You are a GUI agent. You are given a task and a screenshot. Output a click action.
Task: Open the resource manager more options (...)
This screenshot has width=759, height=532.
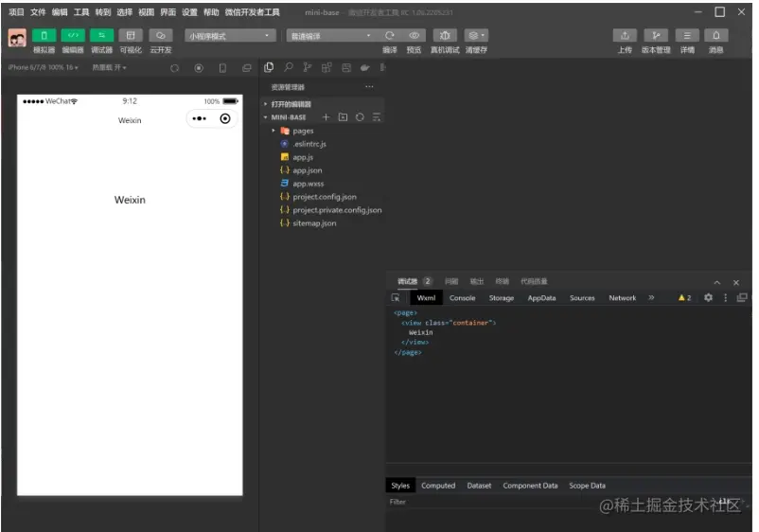(369, 87)
